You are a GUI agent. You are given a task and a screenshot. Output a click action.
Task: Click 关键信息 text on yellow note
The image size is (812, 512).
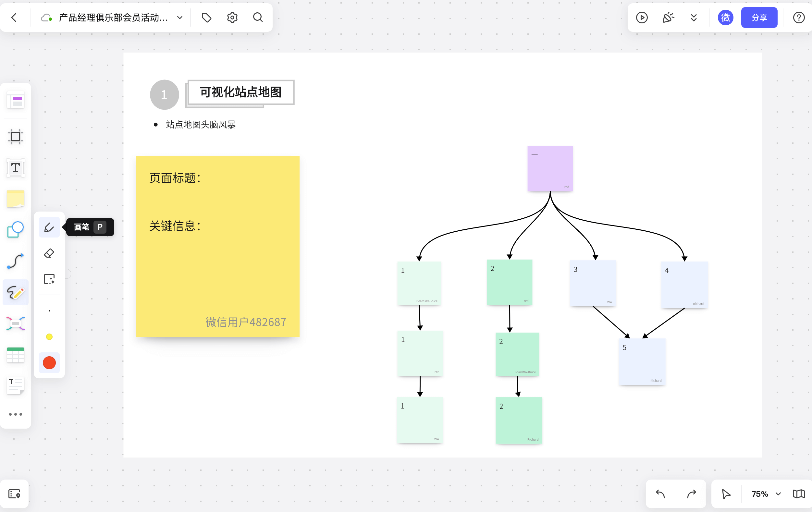pyautogui.click(x=175, y=226)
